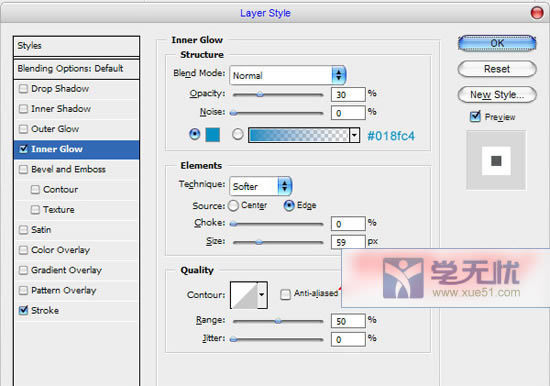Click the Contour curve thumbnail
550x386 pixels.
[x=244, y=295]
